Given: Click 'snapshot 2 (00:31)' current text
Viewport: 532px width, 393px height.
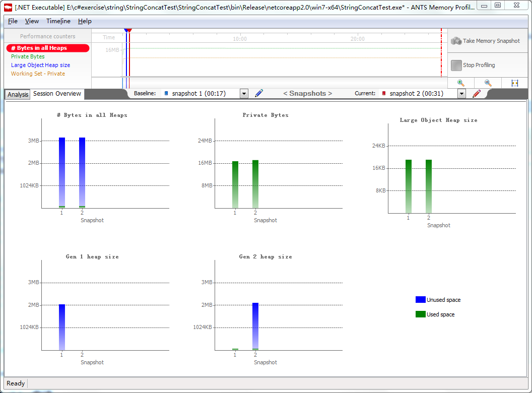Looking at the screenshot, I should coord(416,93).
